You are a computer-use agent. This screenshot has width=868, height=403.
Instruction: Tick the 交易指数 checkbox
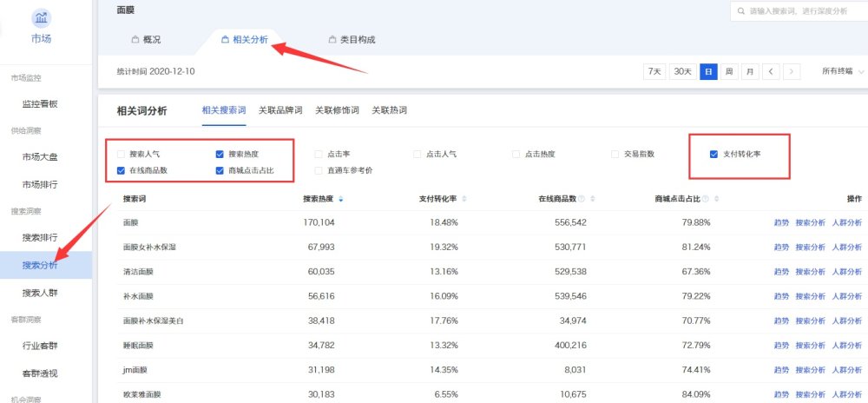[615, 154]
